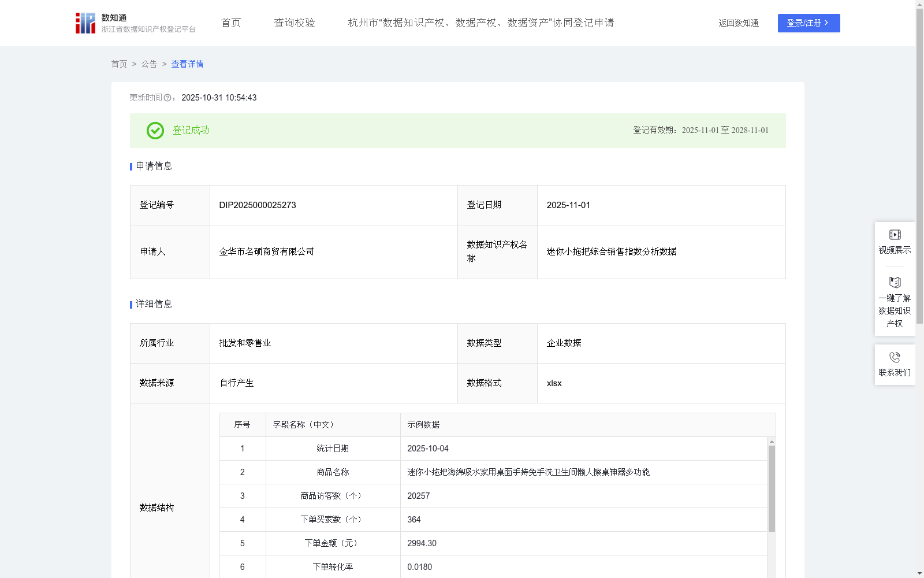Open the 查询校验 navigation item
This screenshot has height=578, width=924.
(x=294, y=23)
